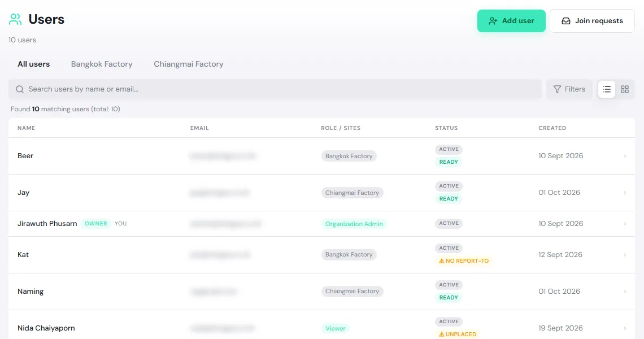Select the user name Jirawuth Phusarn
644x339 pixels.
[x=47, y=224]
